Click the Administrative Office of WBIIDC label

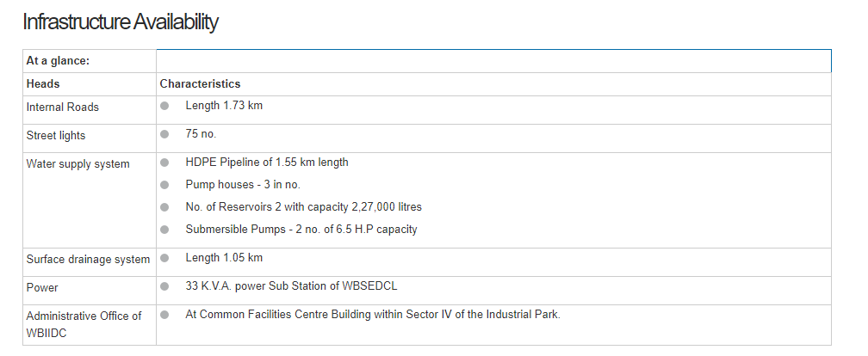click(x=84, y=323)
